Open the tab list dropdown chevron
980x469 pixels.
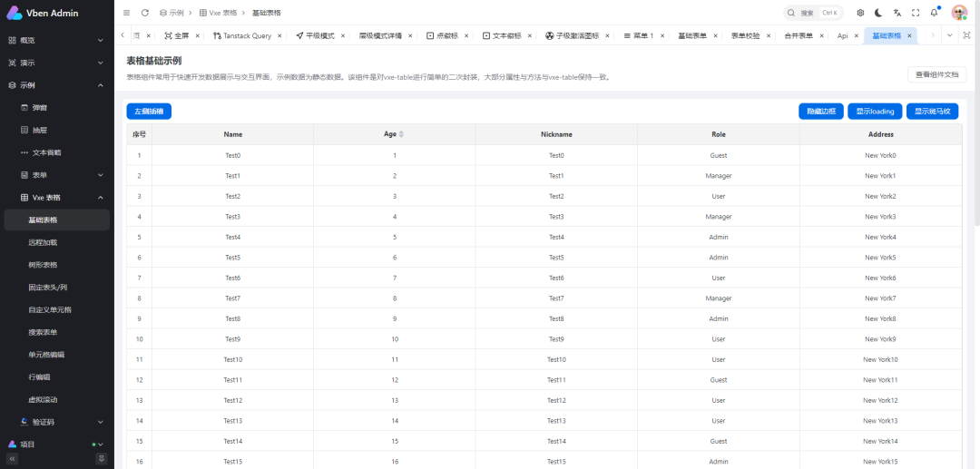coord(949,35)
